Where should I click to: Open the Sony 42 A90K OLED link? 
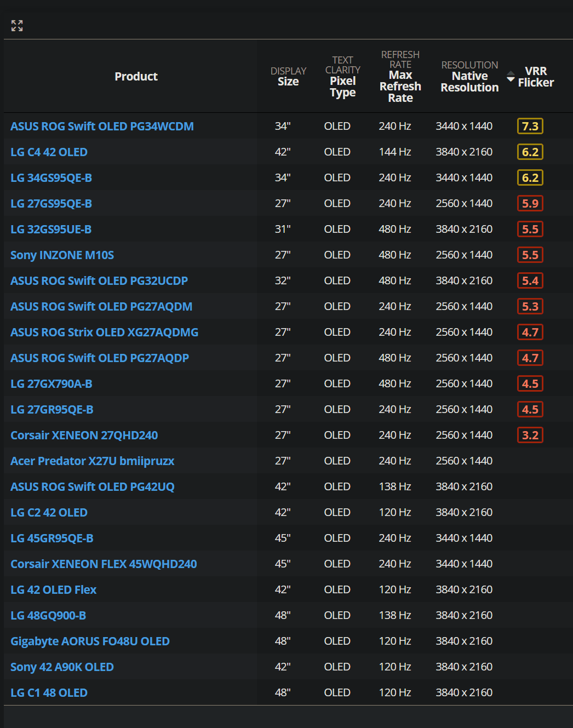(62, 667)
